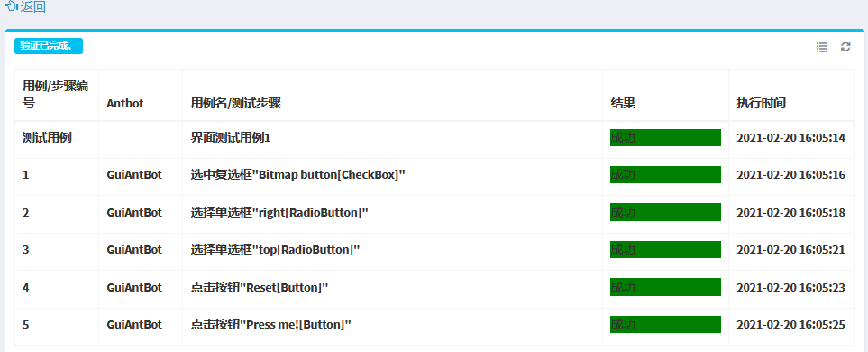
Task: Click GuiAntBot in the top[RadioButton] row
Action: (x=134, y=250)
